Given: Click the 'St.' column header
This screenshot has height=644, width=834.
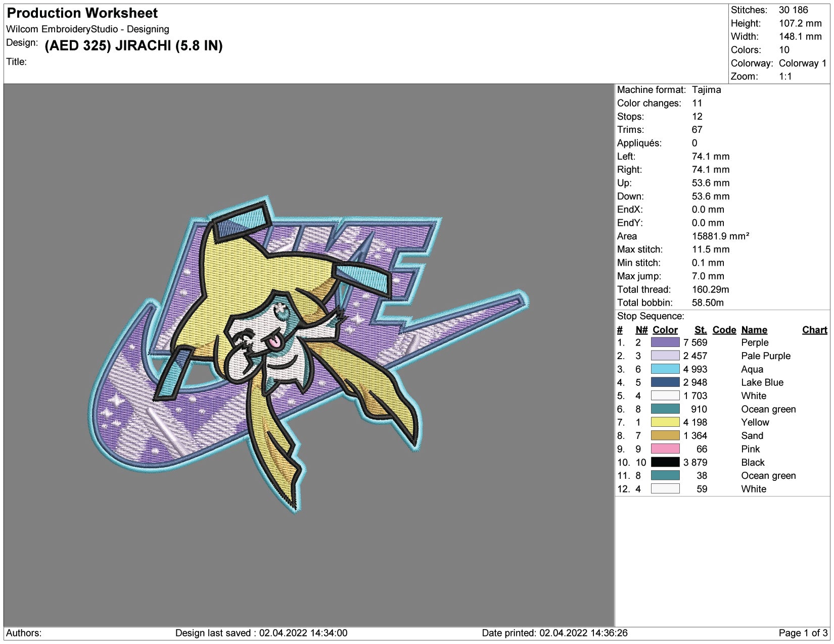Looking at the screenshot, I should point(701,330).
